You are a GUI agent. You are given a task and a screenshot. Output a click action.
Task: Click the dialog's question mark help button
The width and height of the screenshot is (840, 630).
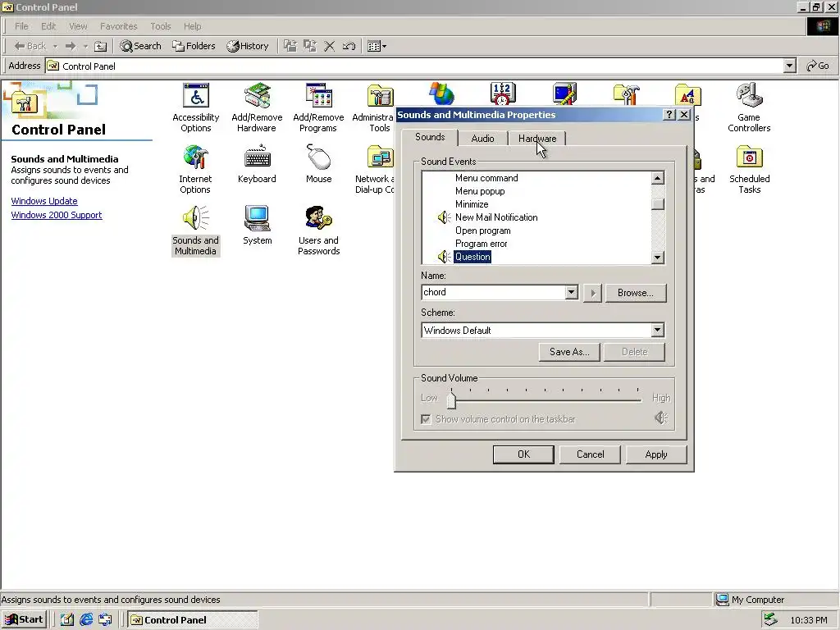click(x=669, y=115)
